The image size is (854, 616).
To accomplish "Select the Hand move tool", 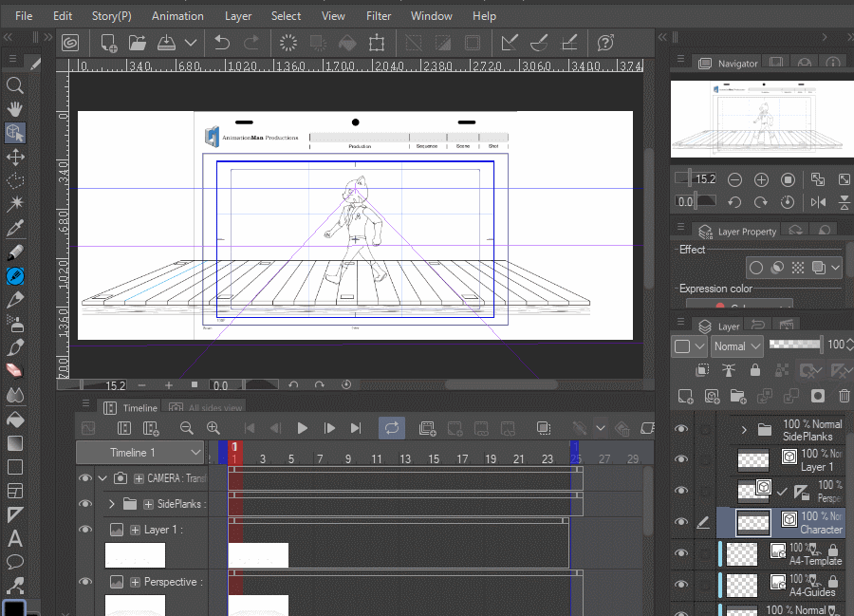I will [15, 109].
